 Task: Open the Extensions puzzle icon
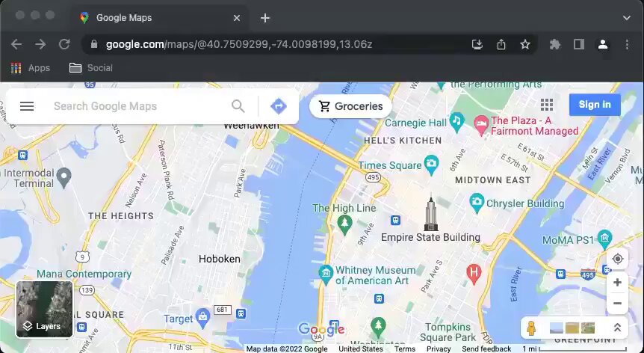pos(555,44)
